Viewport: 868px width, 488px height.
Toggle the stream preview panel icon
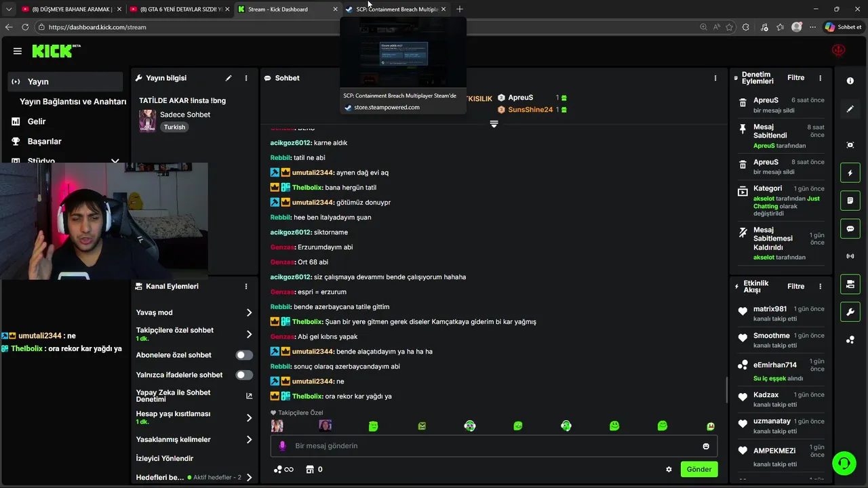[x=850, y=284]
